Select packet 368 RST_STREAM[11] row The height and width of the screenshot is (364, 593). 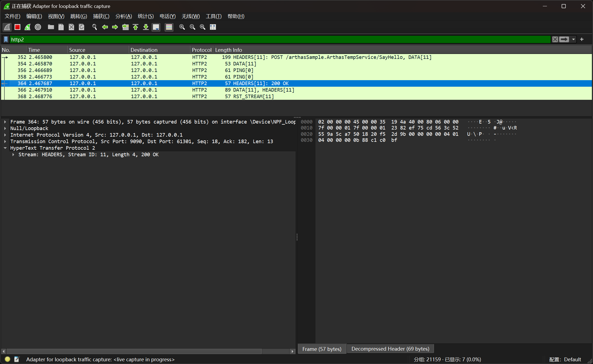coord(296,97)
